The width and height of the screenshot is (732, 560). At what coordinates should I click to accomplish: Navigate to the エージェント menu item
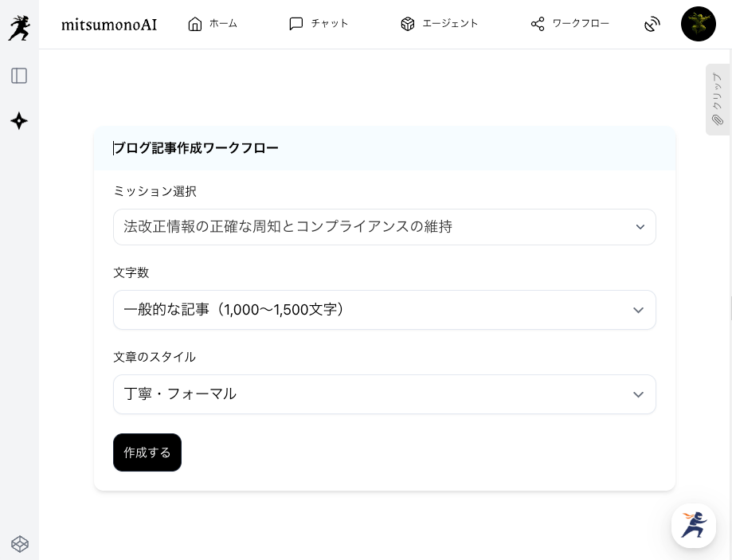point(450,24)
